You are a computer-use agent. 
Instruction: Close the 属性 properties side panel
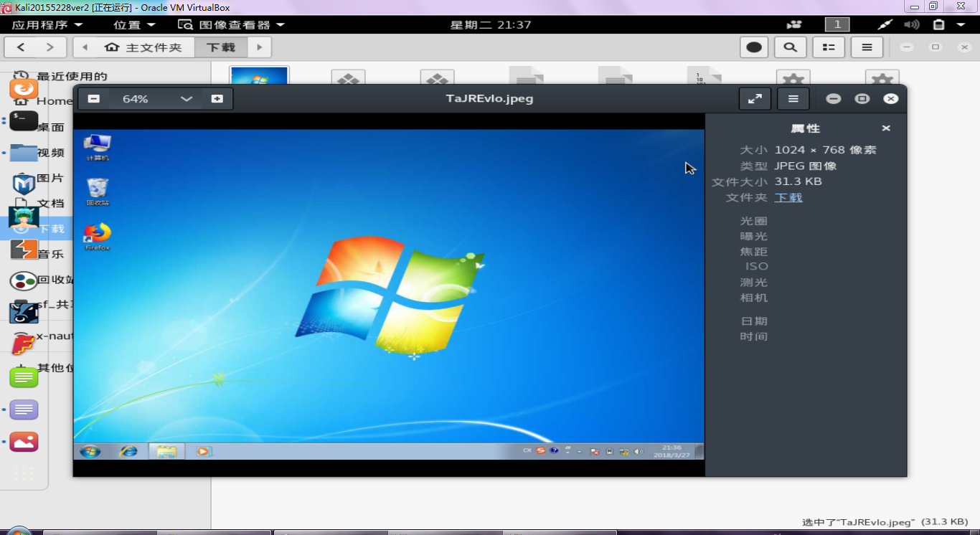tap(886, 128)
